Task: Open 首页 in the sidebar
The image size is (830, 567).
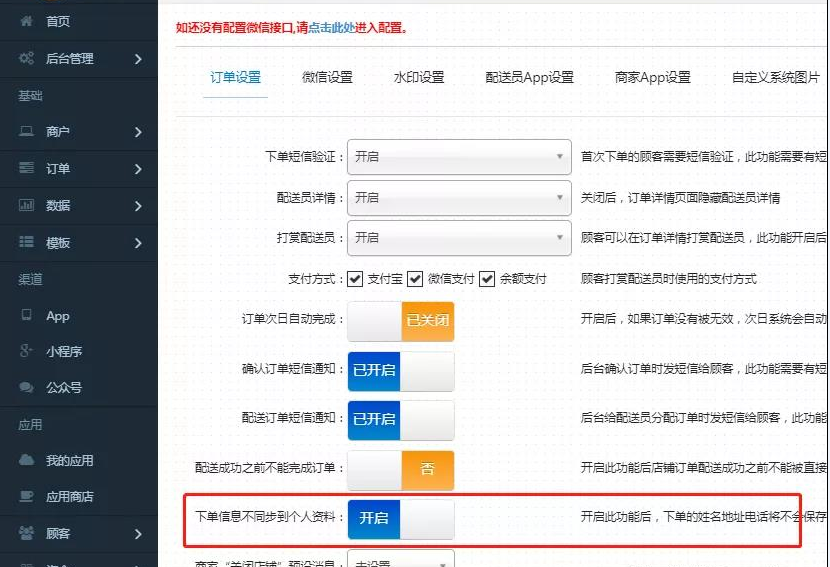Action: point(58,21)
